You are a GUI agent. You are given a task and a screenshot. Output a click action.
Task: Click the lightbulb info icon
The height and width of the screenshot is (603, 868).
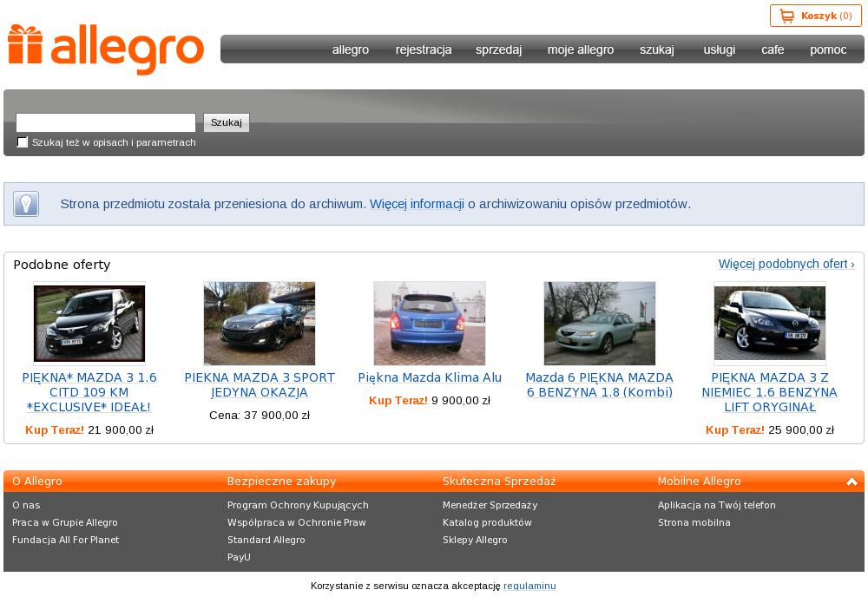(x=26, y=204)
